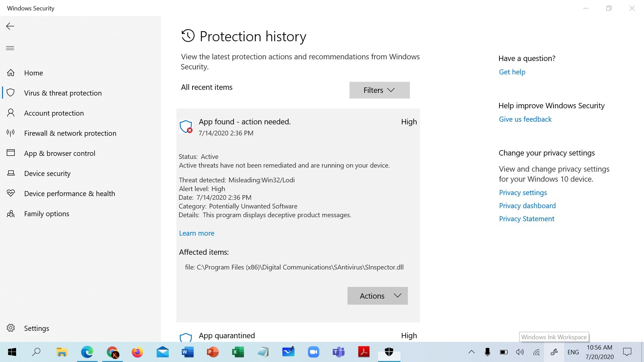
Task: Select the Category Potentially Unwanted Software line
Action: pos(238,206)
